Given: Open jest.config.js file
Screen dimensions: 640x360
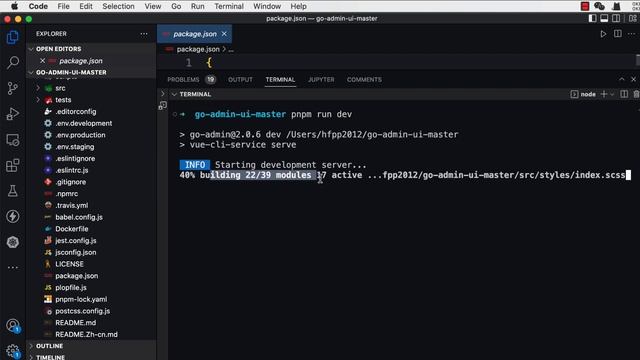Looking at the screenshot, I should pyautogui.click(x=76, y=241).
